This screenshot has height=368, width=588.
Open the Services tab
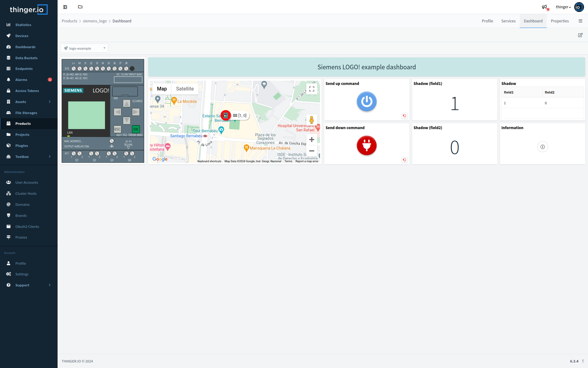(508, 21)
